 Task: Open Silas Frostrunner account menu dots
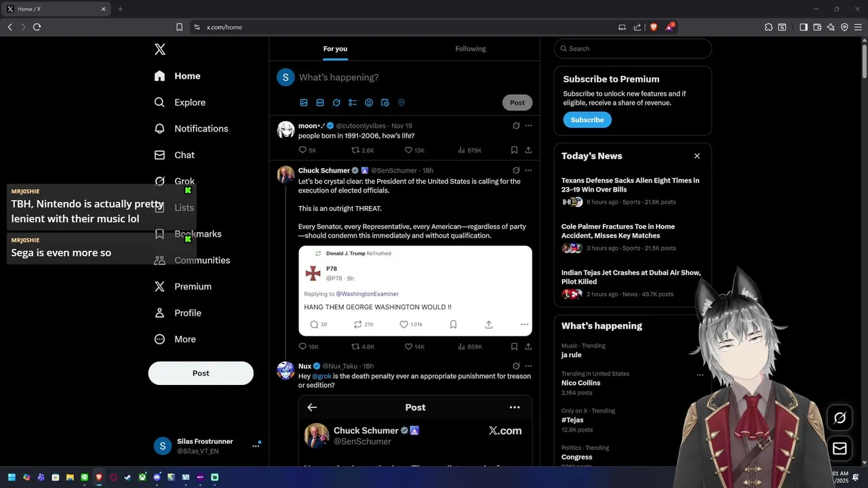256,446
